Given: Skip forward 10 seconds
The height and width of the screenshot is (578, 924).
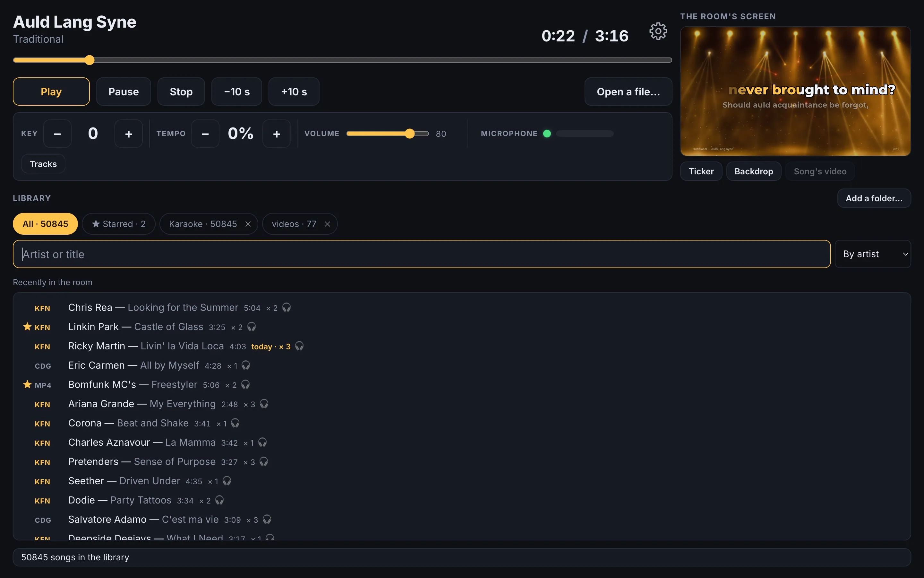Looking at the screenshot, I should pos(294,92).
